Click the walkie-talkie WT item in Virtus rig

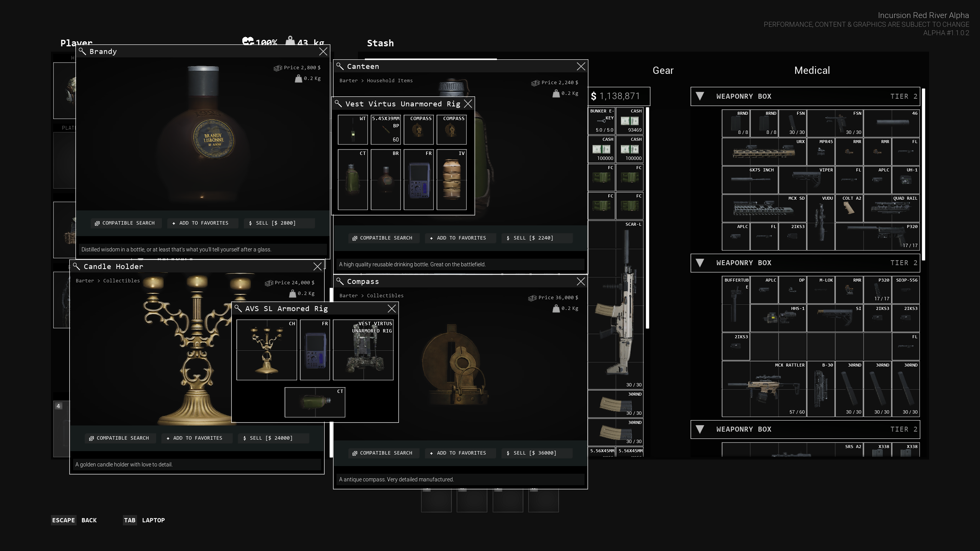click(x=353, y=130)
